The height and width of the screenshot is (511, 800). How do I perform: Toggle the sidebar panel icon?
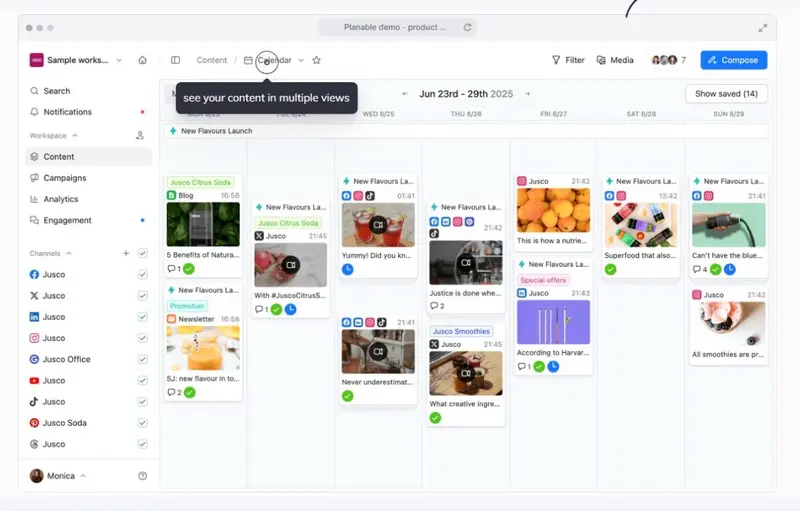tap(175, 60)
